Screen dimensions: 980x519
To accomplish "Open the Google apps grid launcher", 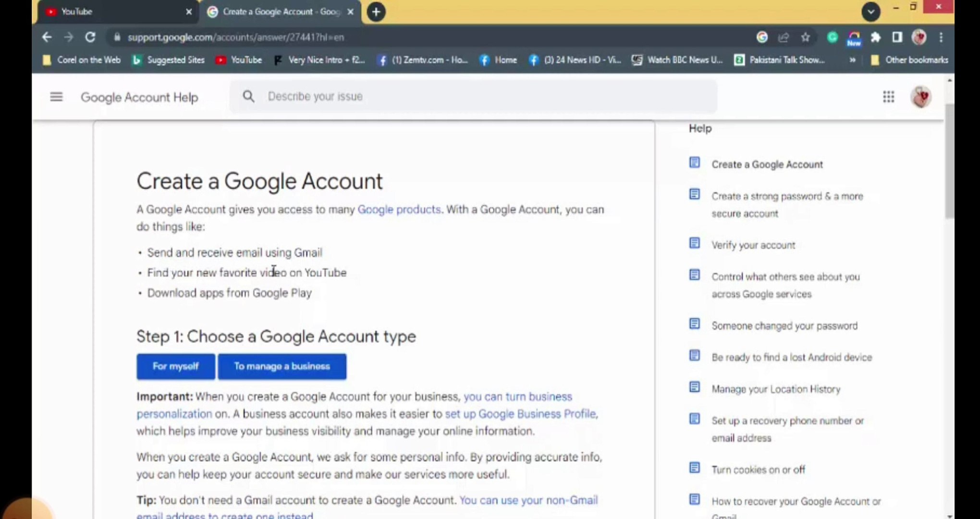I will pyautogui.click(x=888, y=97).
